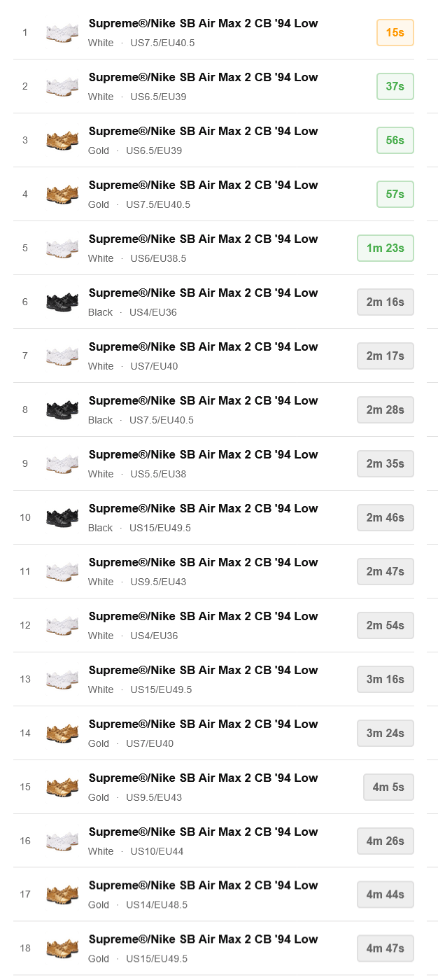
Task: Open product title in row 8
Action: pyautogui.click(x=203, y=401)
